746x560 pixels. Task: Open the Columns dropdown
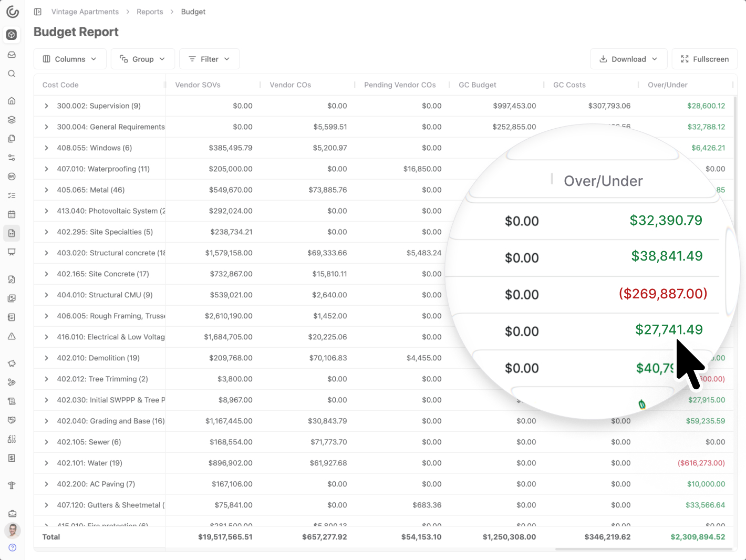[70, 59]
